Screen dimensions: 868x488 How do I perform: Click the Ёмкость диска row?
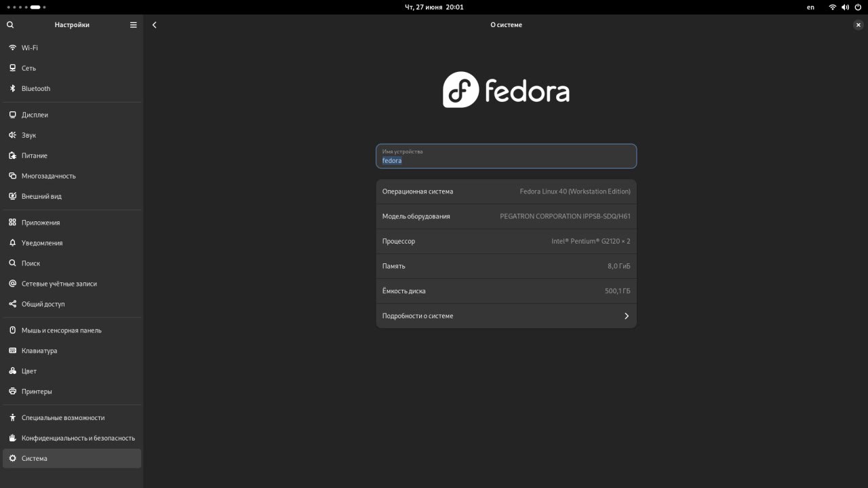[x=506, y=291]
